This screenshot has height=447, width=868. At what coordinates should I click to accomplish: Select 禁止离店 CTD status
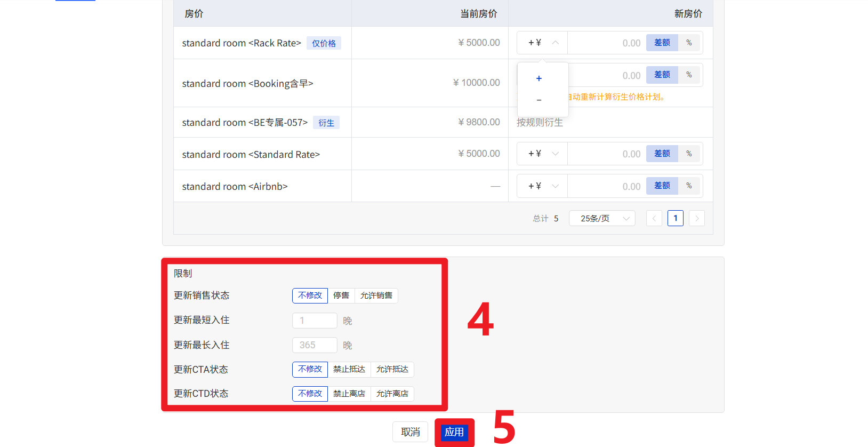click(349, 394)
